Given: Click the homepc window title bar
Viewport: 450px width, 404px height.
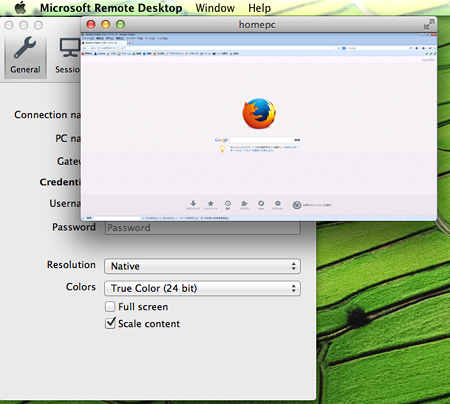Looking at the screenshot, I should pos(259,24).
